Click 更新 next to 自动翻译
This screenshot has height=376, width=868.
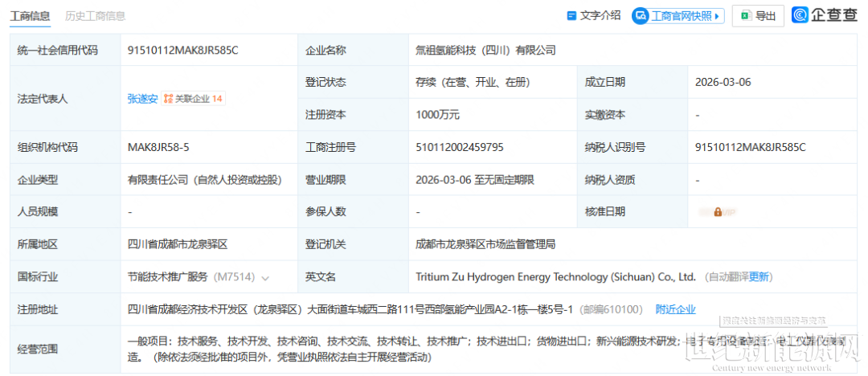[759, 277]
